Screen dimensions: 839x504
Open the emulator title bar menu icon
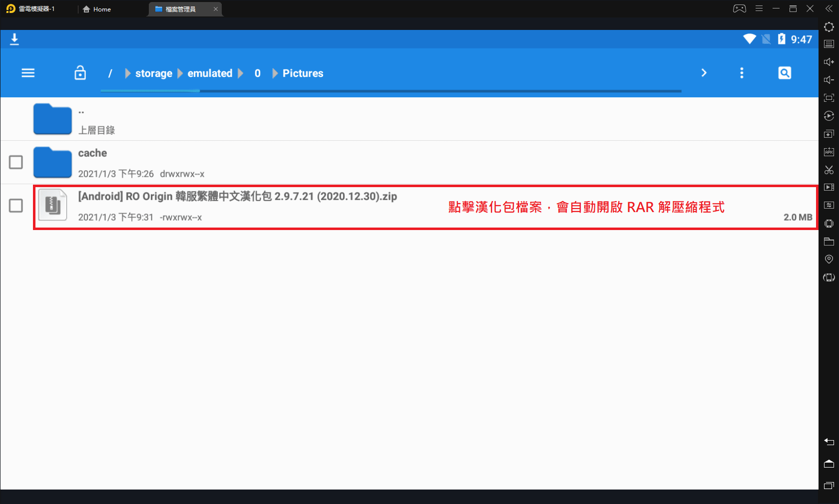759,8
